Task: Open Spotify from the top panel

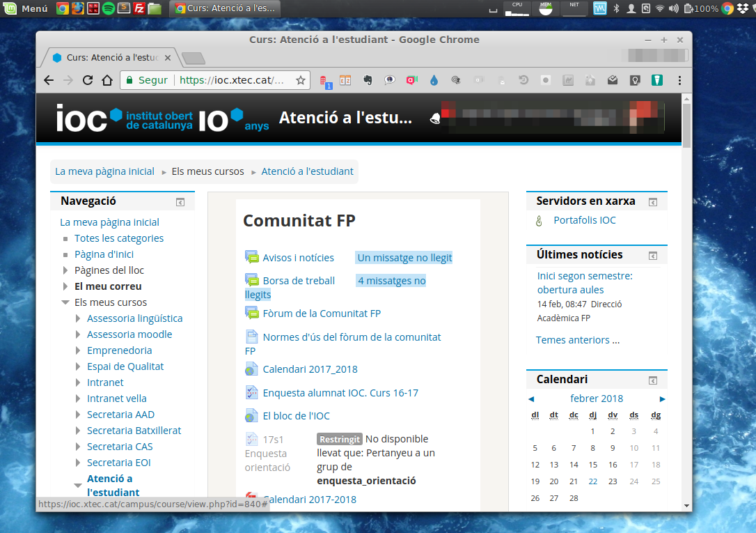Action: click(x=109, y=8)
